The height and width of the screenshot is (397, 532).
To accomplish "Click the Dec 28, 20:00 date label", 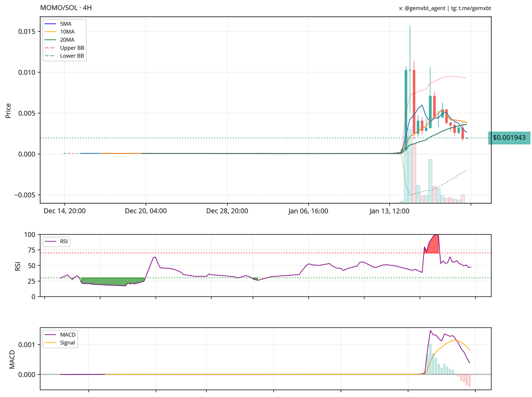I will tap(227, 211).
